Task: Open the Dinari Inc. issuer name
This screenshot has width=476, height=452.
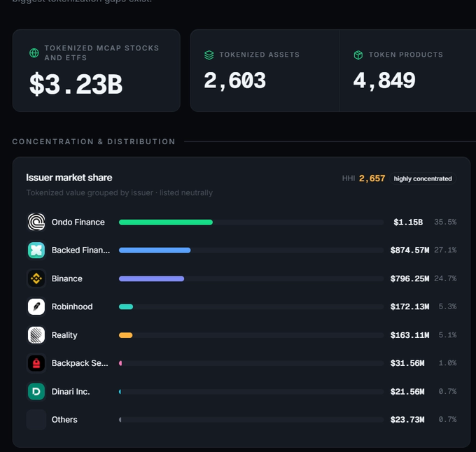Action: pyautogui.click(x=71, y=392)
